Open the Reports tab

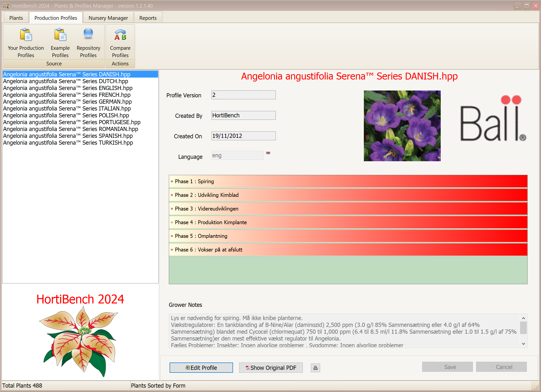(148, 18)
